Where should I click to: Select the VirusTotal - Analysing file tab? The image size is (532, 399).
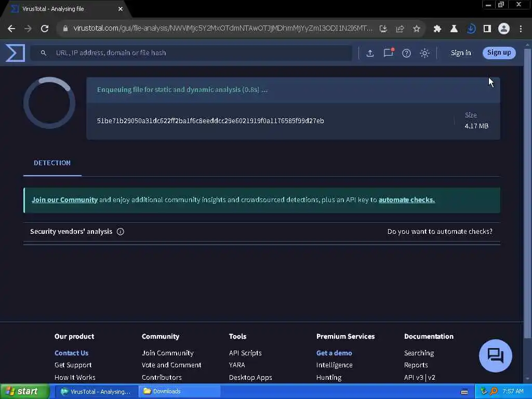pos(64,9)
